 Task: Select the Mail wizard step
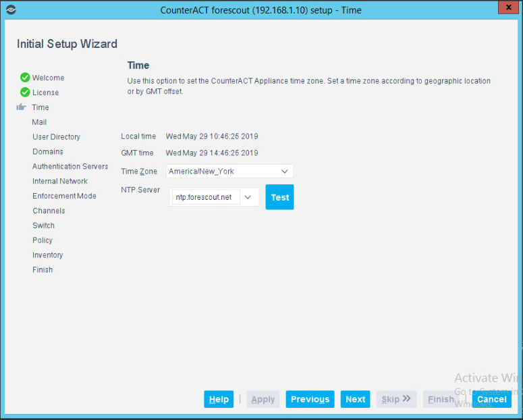point(39,122)
